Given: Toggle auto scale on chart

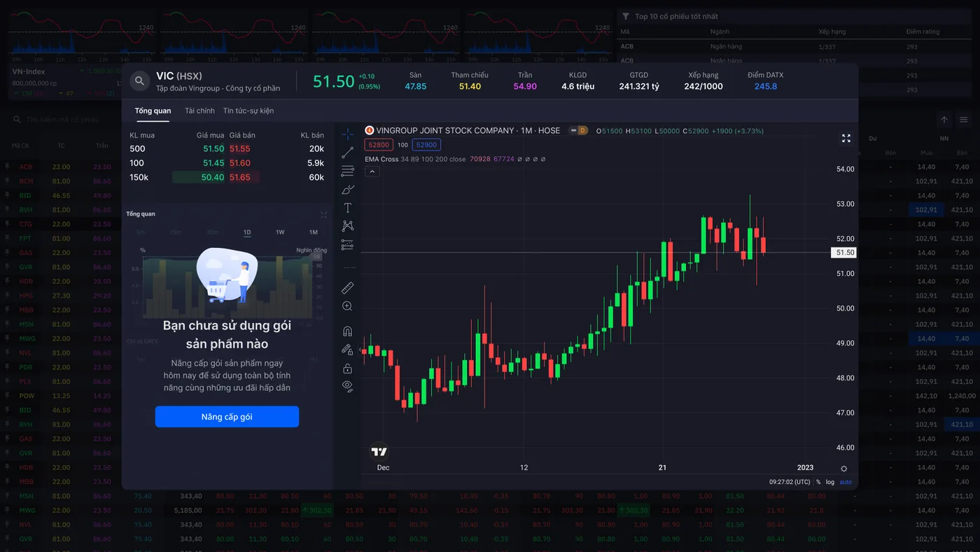Looking at the screenshot, I should pos(846,482).
